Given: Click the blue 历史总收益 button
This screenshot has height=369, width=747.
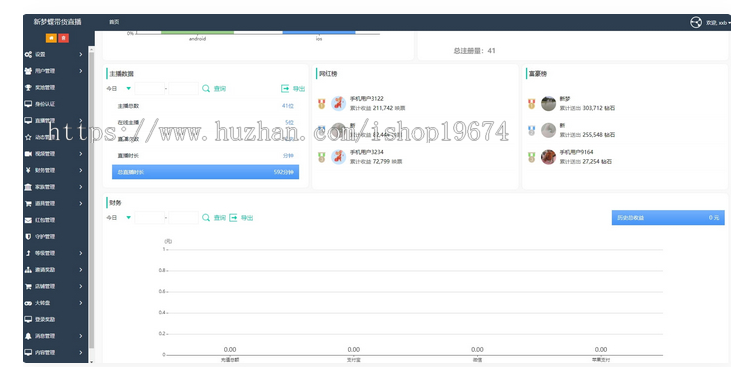Looking at the screenshot, I should [x=668, y=218].
